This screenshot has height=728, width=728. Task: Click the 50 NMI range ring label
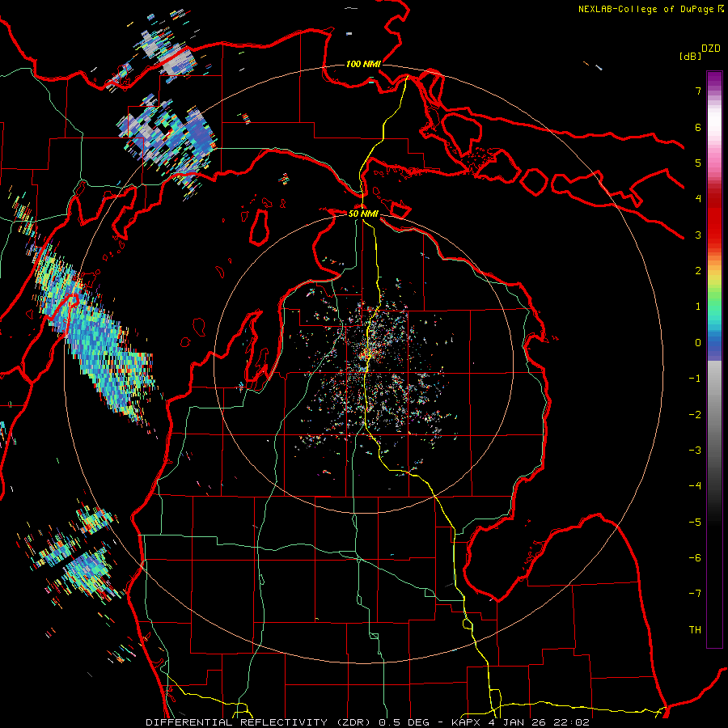363,214
